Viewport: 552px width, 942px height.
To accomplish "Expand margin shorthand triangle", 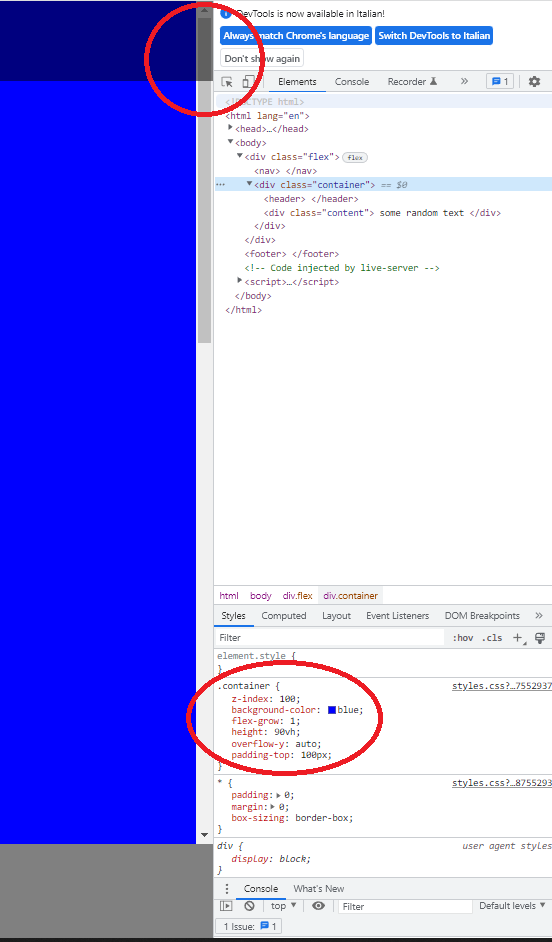I will (x=273, y=806).
